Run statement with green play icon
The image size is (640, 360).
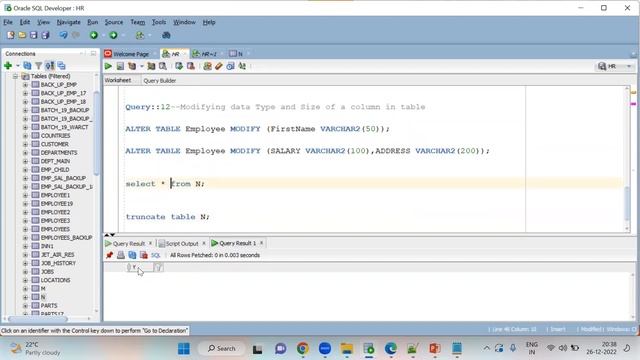pos(108,66)
